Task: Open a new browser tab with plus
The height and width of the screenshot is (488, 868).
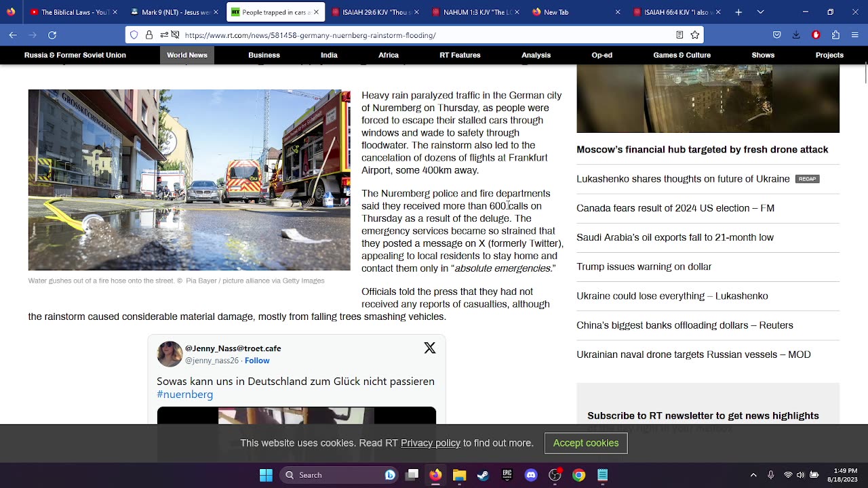Action: coord(738,12)
